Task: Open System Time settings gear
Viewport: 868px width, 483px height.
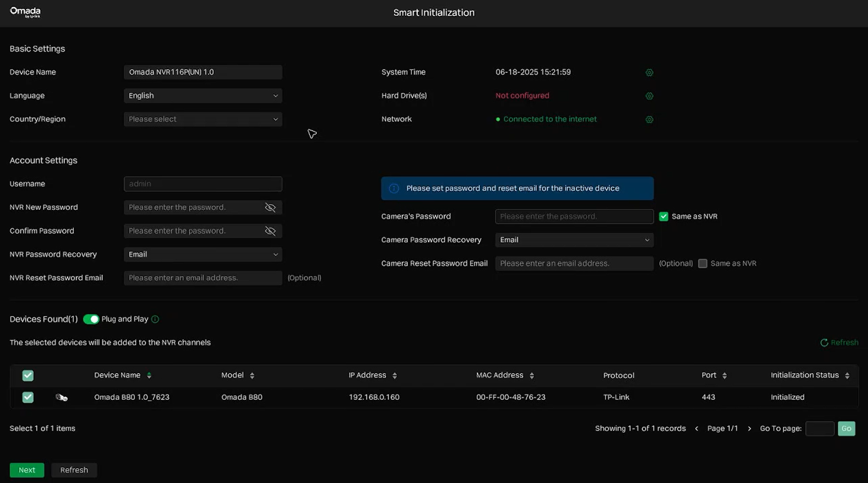Action: coord(649,72)
